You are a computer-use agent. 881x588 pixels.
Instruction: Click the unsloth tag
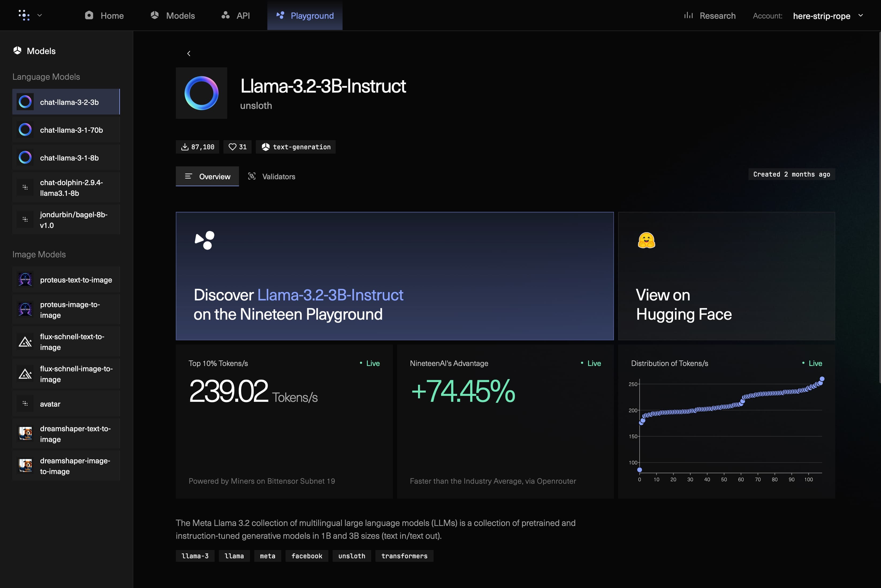(351, 556)
